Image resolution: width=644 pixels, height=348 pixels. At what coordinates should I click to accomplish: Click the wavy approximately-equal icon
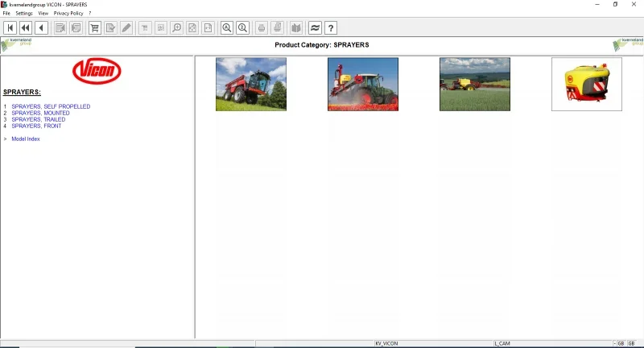point(315,28)
